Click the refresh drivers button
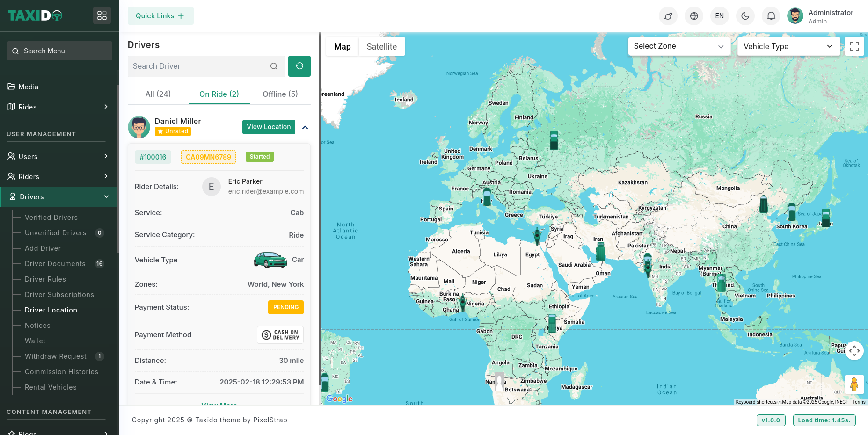The width and height of the screenshot is (868, 435). [299, 66]
